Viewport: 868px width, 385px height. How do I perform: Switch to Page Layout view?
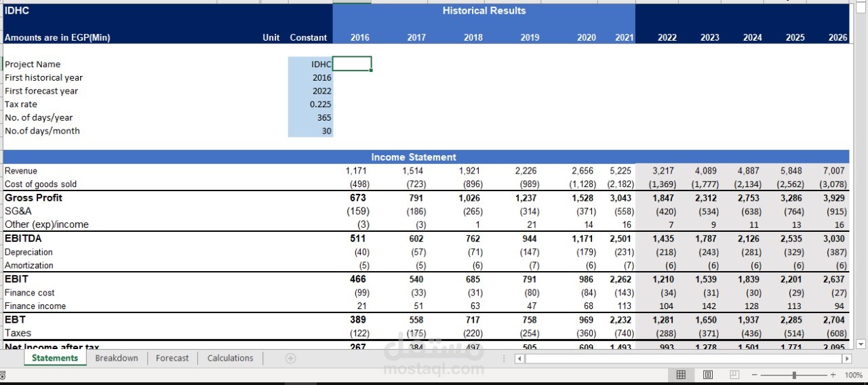click(707, 375)
